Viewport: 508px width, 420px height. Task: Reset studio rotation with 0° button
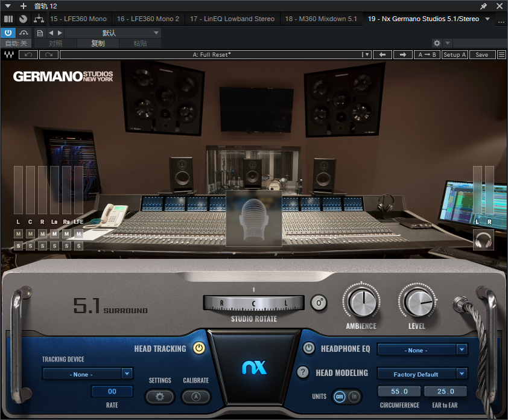click(x=319, y=303)
